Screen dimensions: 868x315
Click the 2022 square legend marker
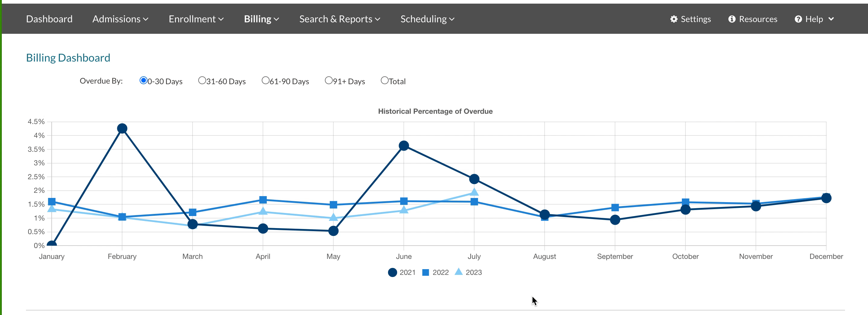pyautogui.click(x=426, y=272)
